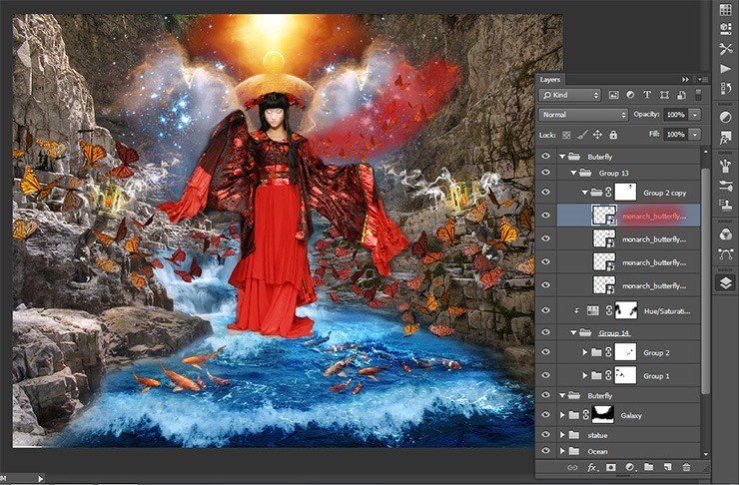Screen dimensions: 739x485
Task: Open the Normal blend mode dropdown
Action: pos(583,115)
